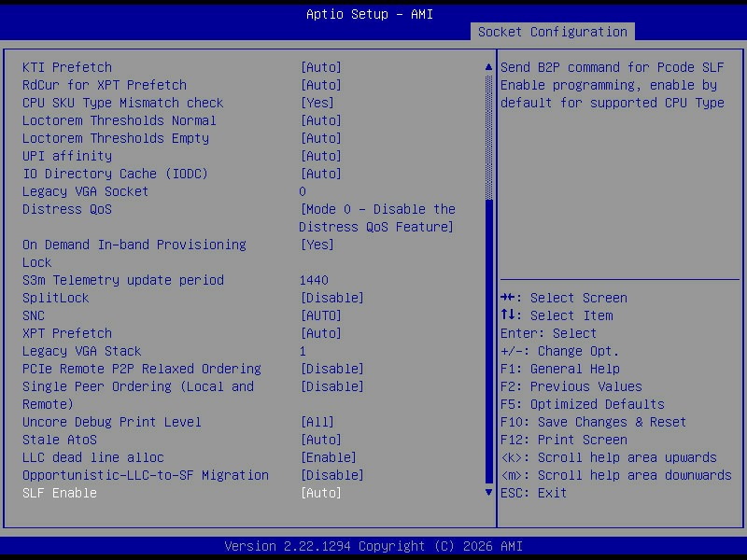Screen dimensions: 747x560
Task: Select the KTI Prefetch label
Action: click(67, 67)
